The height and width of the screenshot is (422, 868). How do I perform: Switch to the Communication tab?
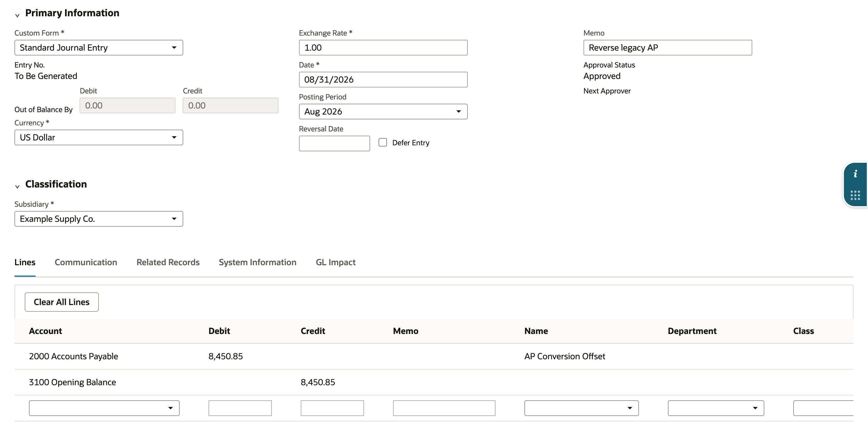coord(86,262)
